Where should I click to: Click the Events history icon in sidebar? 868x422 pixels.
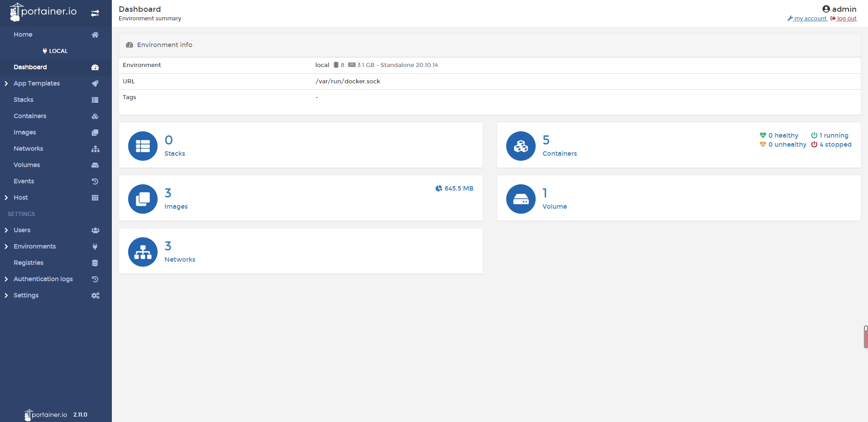pos(95,182)
